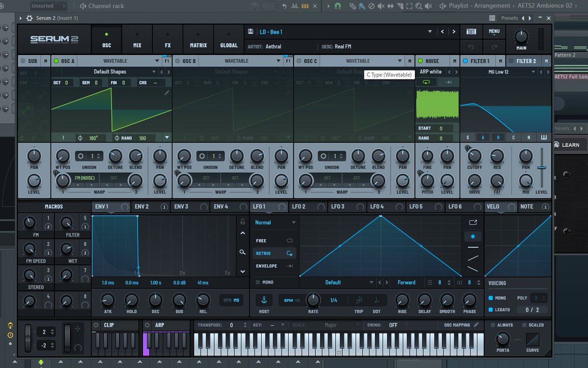Select the LFO 3 tab
Image resolution: width=588 pixels, height=368 pixels.
(x=347, y=207)
